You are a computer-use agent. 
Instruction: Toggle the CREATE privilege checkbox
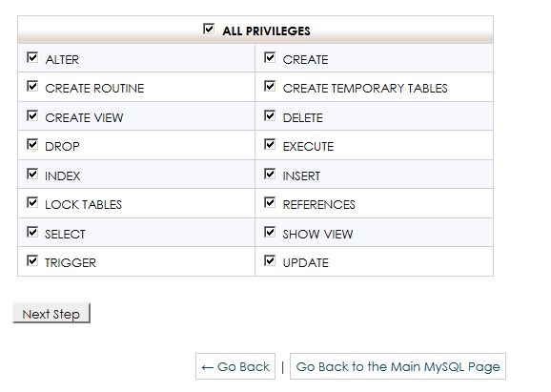(x=270, y=57)
